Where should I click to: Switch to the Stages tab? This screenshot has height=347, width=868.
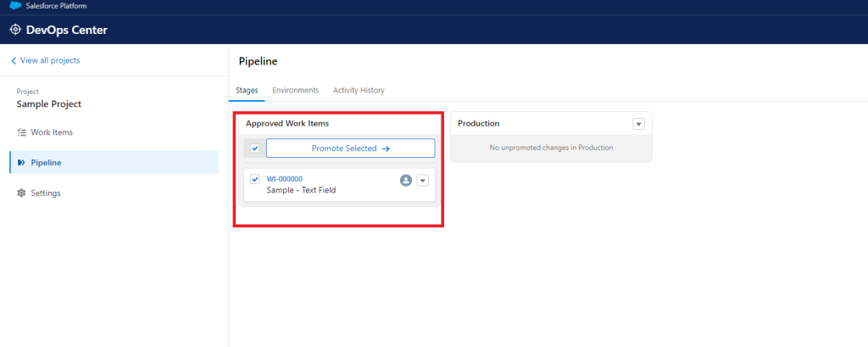click(x=247, y=90)
